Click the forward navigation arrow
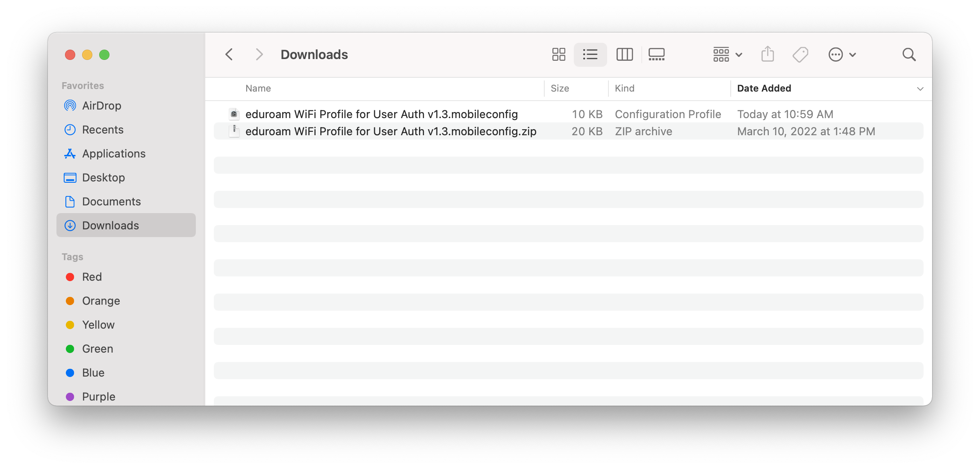 [259, 55]
